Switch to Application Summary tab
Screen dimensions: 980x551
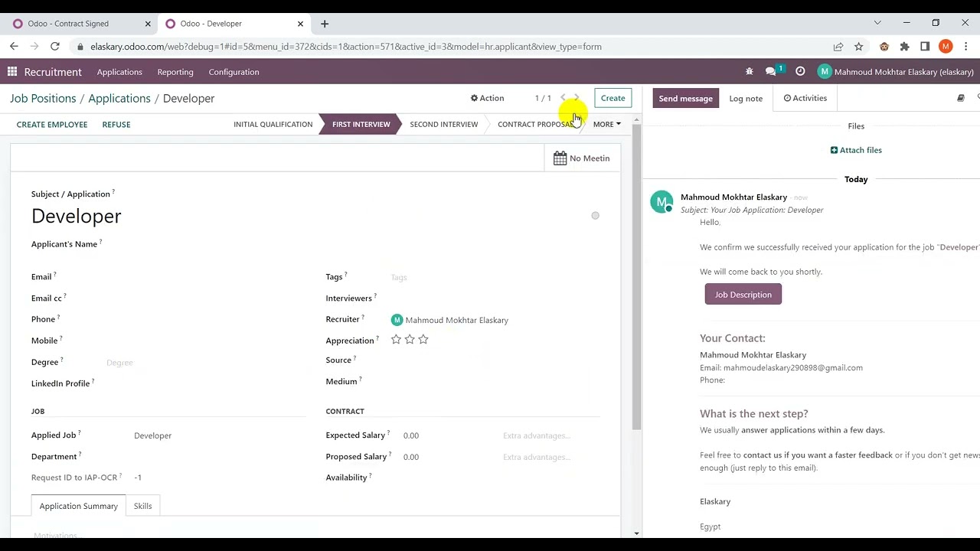79,506
